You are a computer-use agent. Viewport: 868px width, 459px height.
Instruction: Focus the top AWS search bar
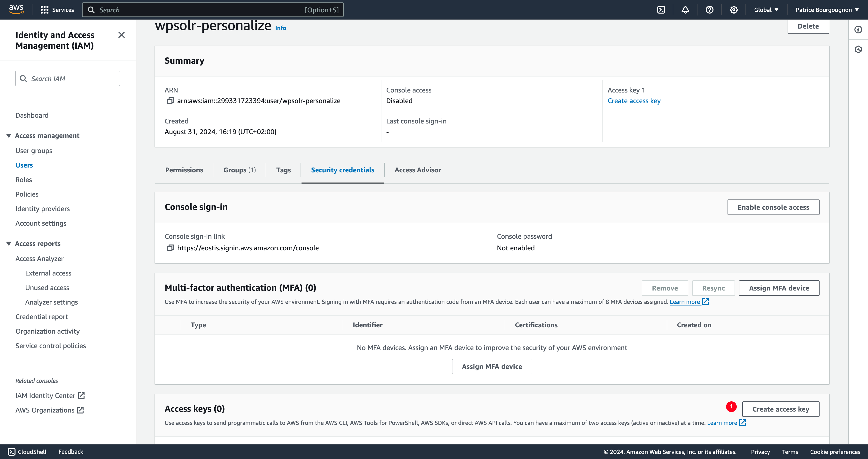pos(213,10)
